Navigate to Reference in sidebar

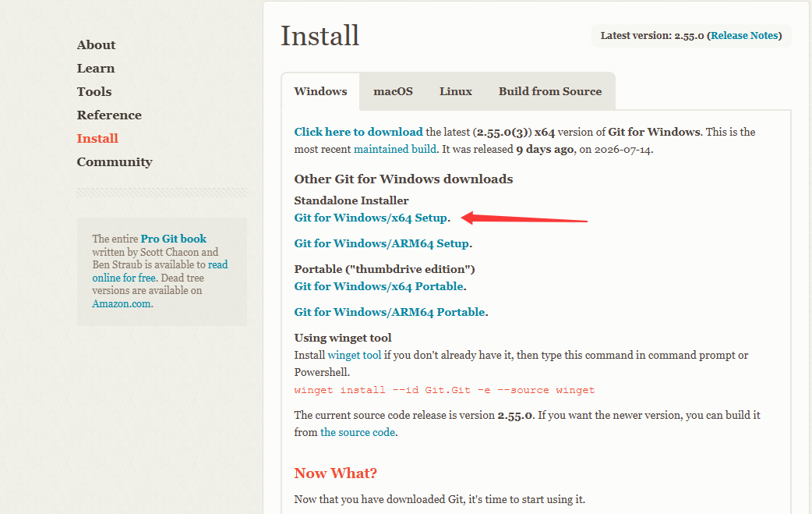click(x=109, y=115)
